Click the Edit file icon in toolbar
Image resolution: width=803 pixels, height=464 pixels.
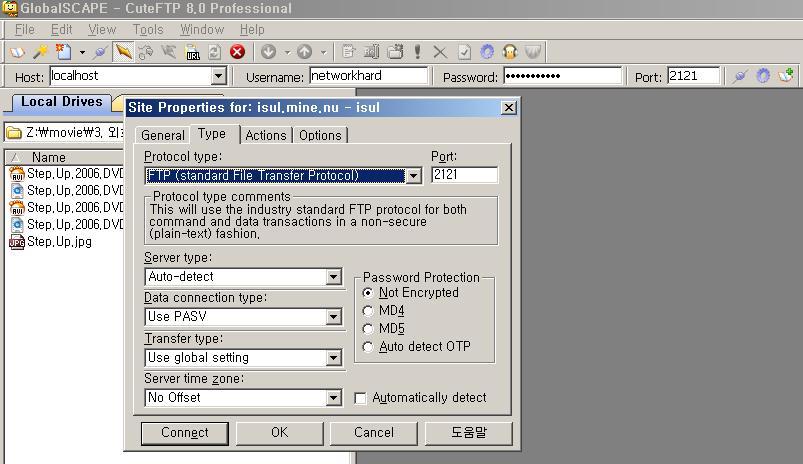click(x=349, y=52)
